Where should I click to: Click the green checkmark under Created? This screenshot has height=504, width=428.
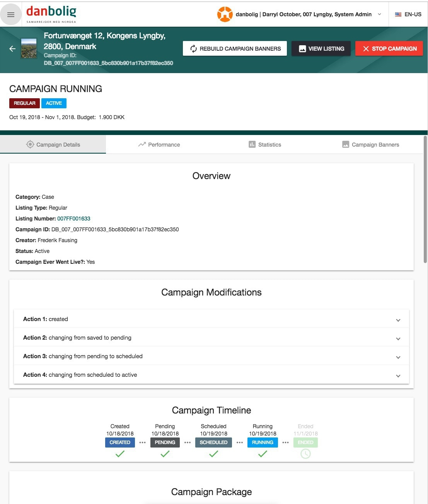120,454
